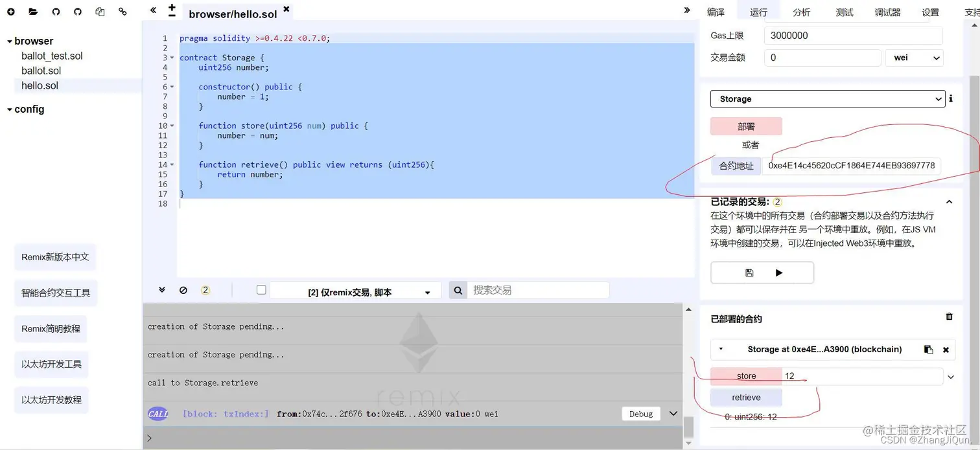This screenshot has width=980, height=450.
Task: Open the 智能合约交互工具 link
Action: [56, 293]
